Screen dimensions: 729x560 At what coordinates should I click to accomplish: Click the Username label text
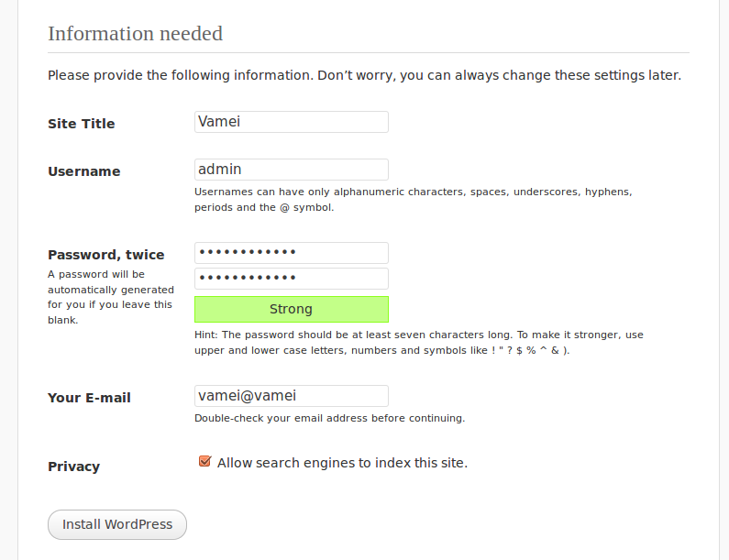pos(84,171)
